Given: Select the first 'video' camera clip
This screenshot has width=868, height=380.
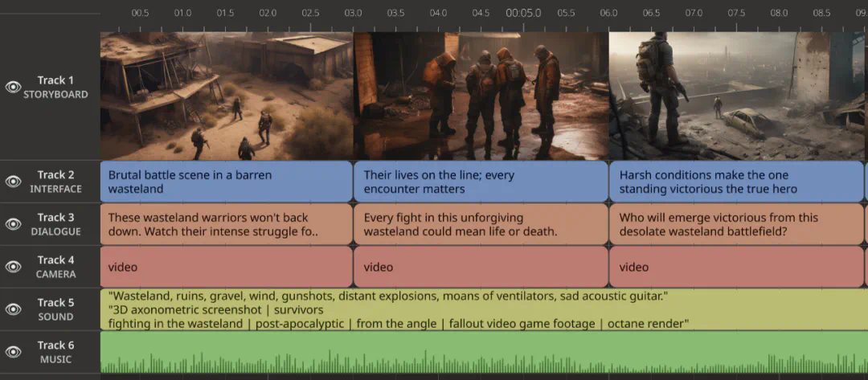Looking at the screenshot, I should 226,267.
